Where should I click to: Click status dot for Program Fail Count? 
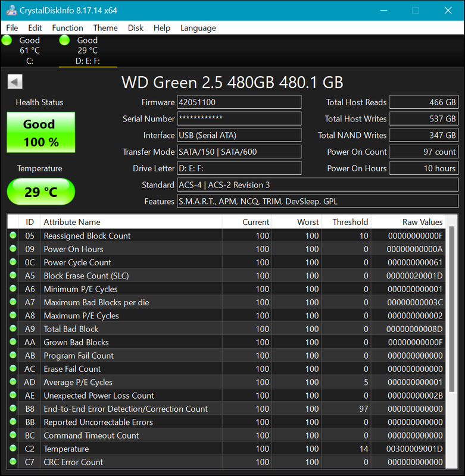click(x=13, y=355)
